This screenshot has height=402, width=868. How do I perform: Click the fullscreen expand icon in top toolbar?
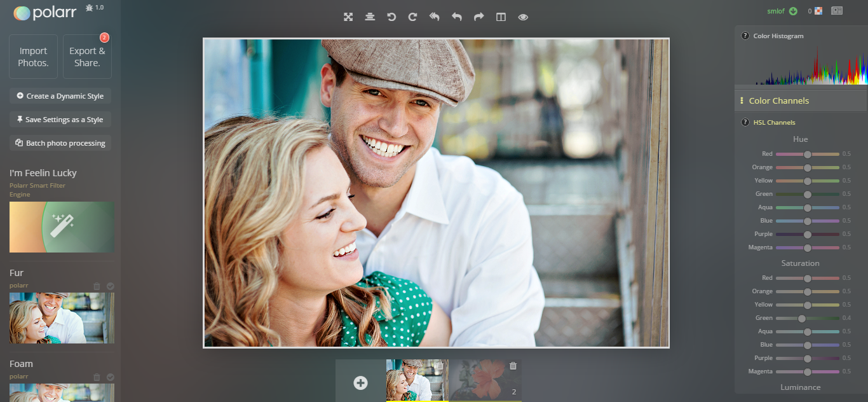pyautogui.click(x=348, y=17)
